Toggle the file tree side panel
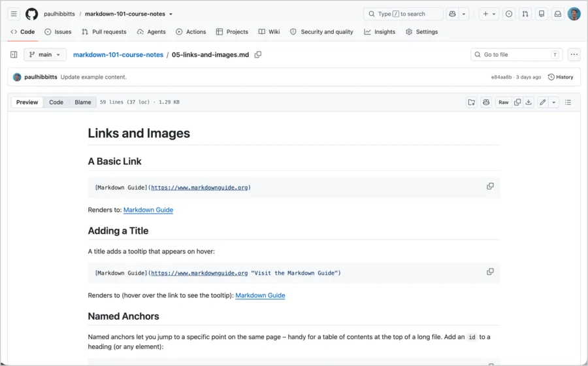The width and height of the screenshot is (588, 366). pos(14,55)
